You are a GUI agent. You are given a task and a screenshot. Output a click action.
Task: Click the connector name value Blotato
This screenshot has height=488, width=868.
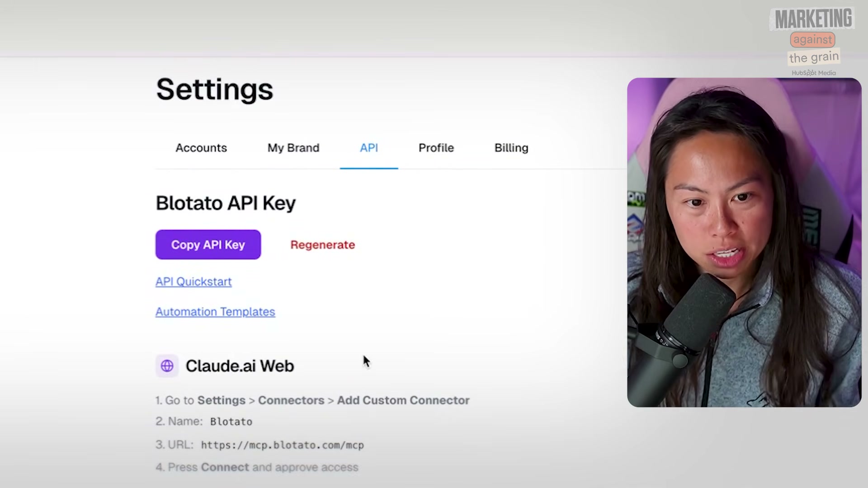[231, 422]
